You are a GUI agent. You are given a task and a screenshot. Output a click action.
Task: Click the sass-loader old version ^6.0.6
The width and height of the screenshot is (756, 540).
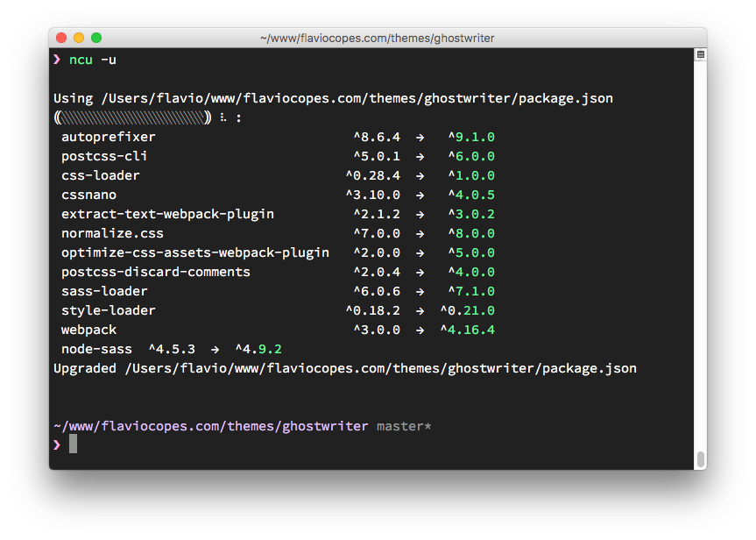tap(377, 291)
